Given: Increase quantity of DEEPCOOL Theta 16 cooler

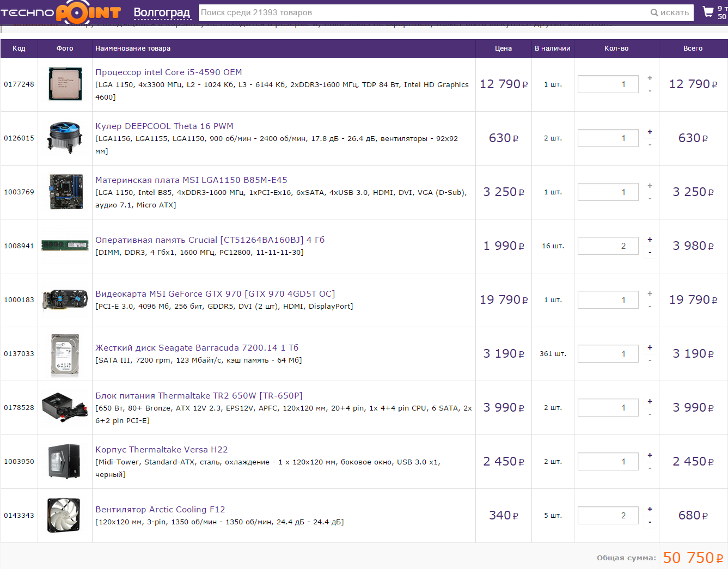Looking at the screenshot, I should pyautogui.click(x=650, y=132).
